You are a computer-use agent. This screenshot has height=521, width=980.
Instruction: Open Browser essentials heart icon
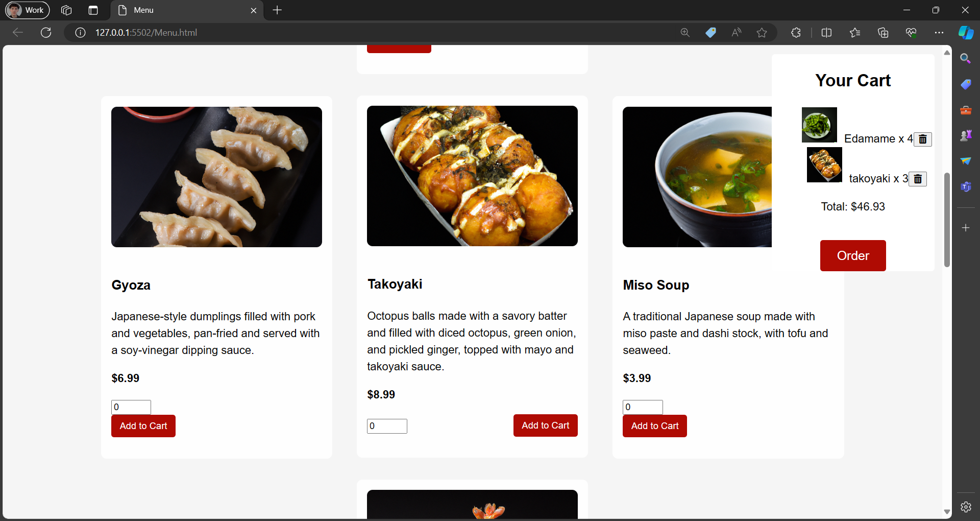click(x=911, y=33)
